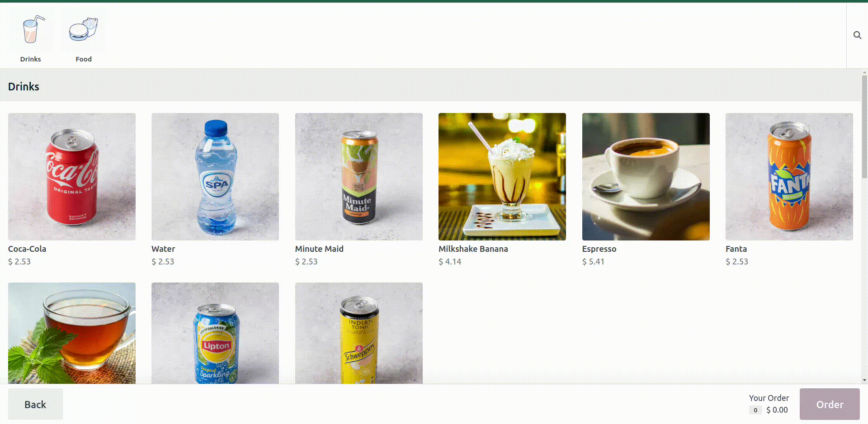Select the Coca-Cola product image
This screenshot has width=868, height=424.
pyautogui.click(x=72, y=177)
